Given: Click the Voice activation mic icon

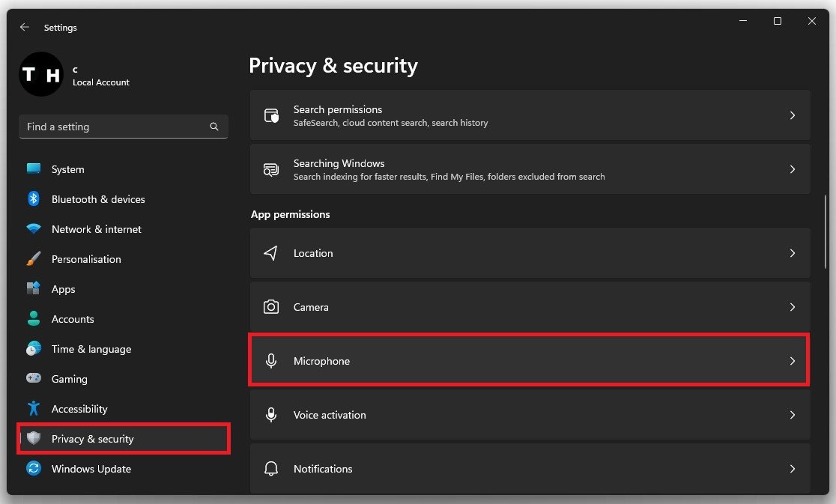Looking at the screenshot, I should pos(271,414).
